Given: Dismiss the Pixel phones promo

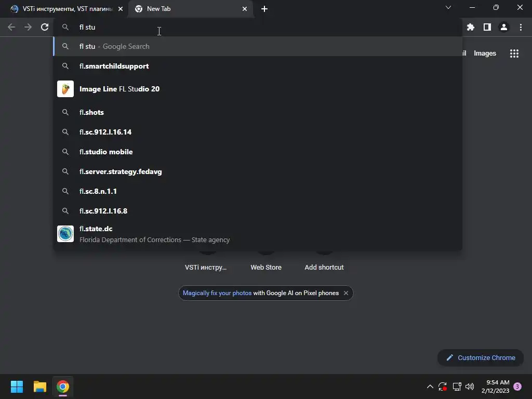Looking at the screenshot, I should pos(345,293).
